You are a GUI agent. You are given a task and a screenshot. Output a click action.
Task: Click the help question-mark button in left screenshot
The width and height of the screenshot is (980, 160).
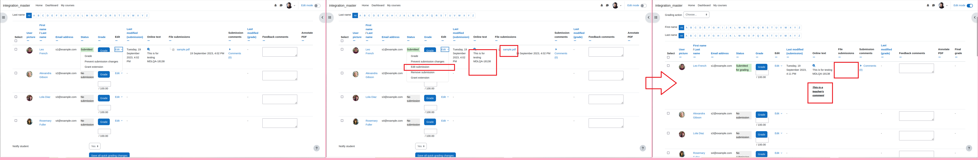[x=316, y=148]
